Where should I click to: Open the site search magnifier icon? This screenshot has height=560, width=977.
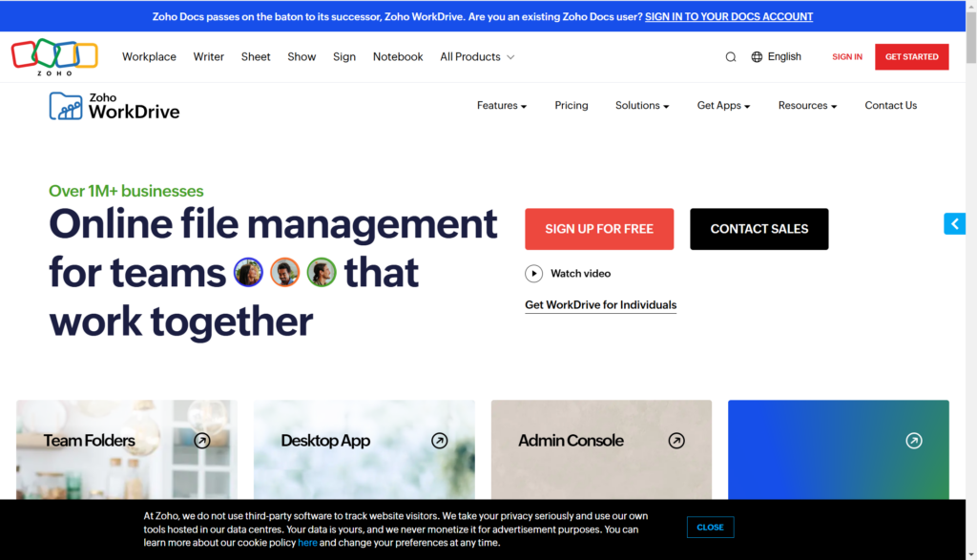pyautogui.click(x=731, y=57)
